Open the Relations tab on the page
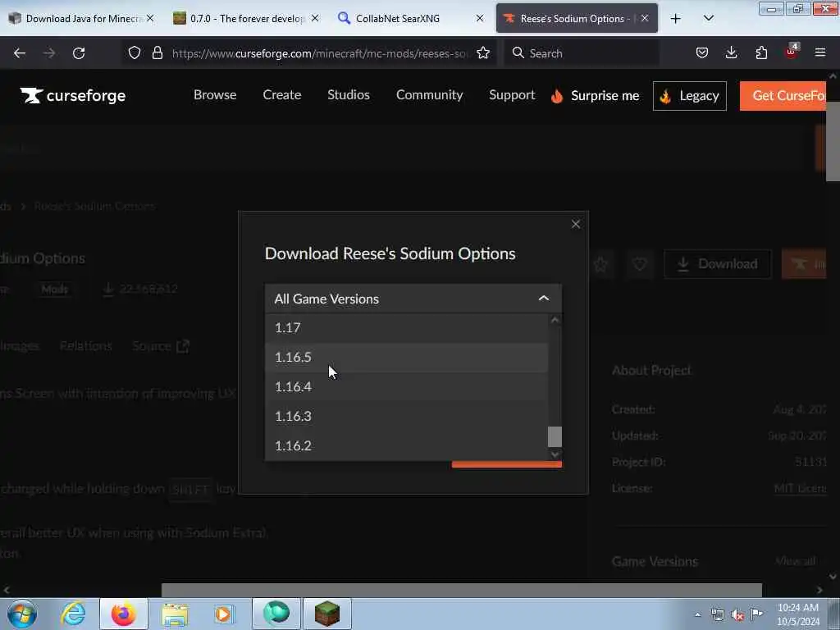The width and height of the screenshot is (840, 630). [x=85, y=346]
